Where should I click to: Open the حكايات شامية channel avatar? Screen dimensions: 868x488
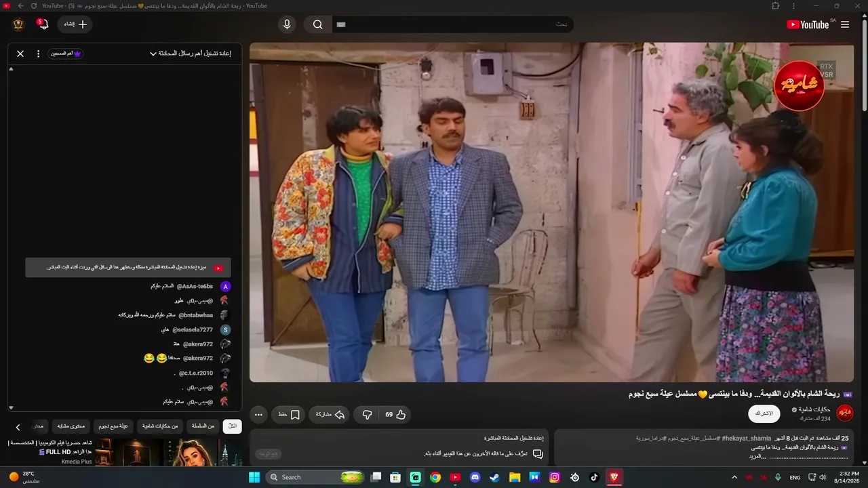click(x=845, y=413)
